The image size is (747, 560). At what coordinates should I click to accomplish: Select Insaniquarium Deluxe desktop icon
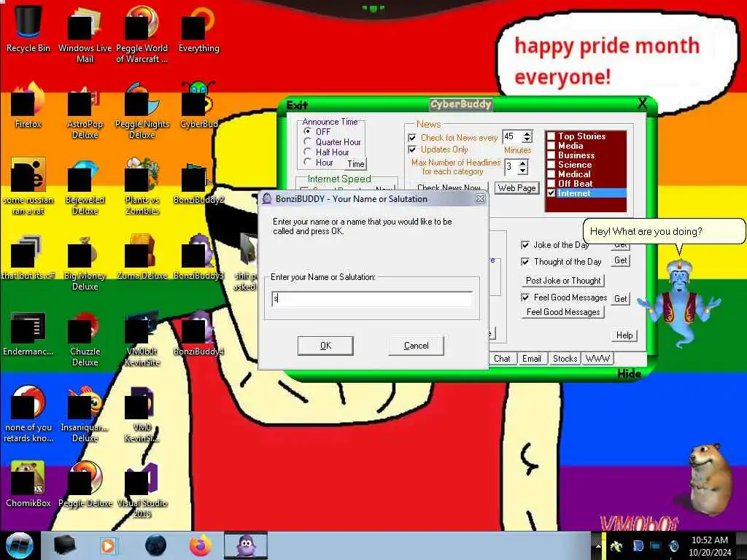[85, 414]
